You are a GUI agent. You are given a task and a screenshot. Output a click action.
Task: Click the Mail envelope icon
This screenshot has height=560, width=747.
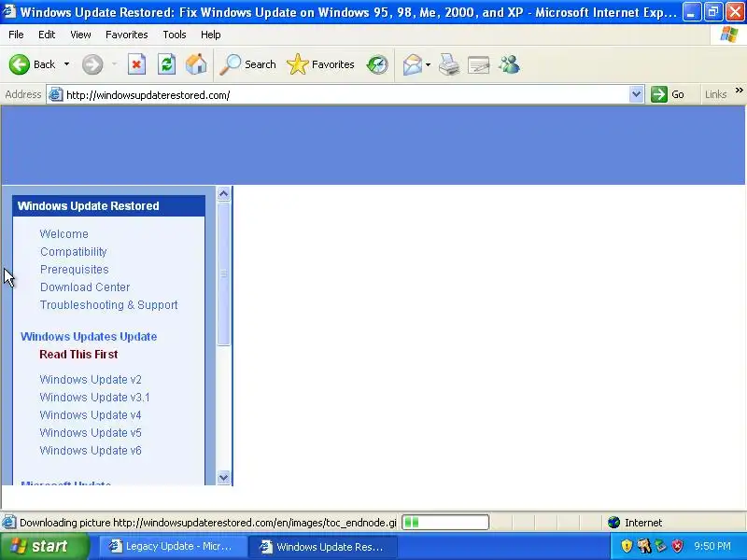tap(413, 64)
